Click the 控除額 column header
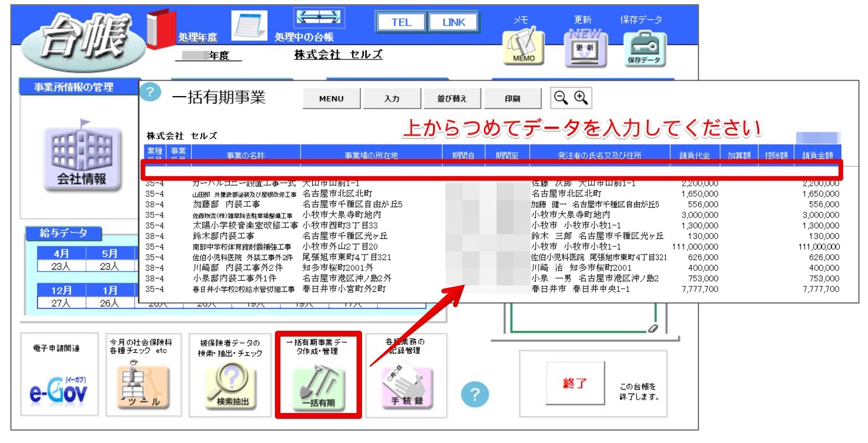 click(776, 155)
